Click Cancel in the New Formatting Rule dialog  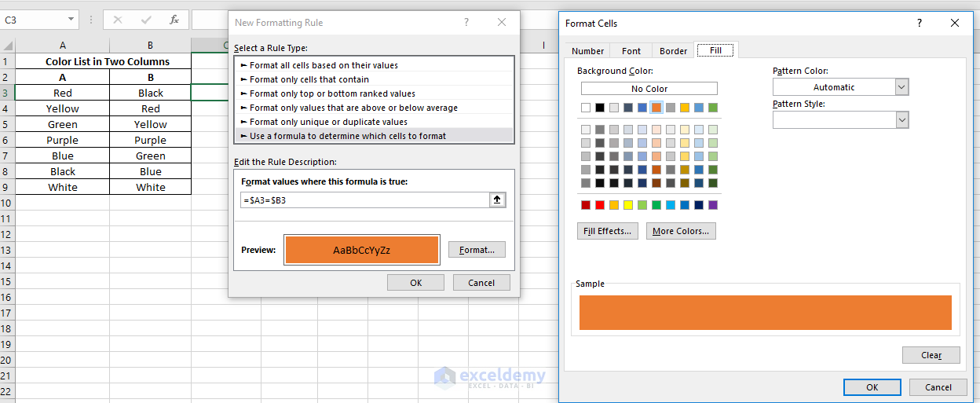481,283
